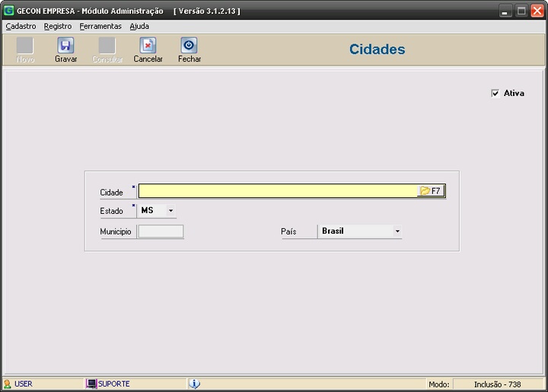
Task: Click the blue info icon in status bar
Action: pos(194,384)
